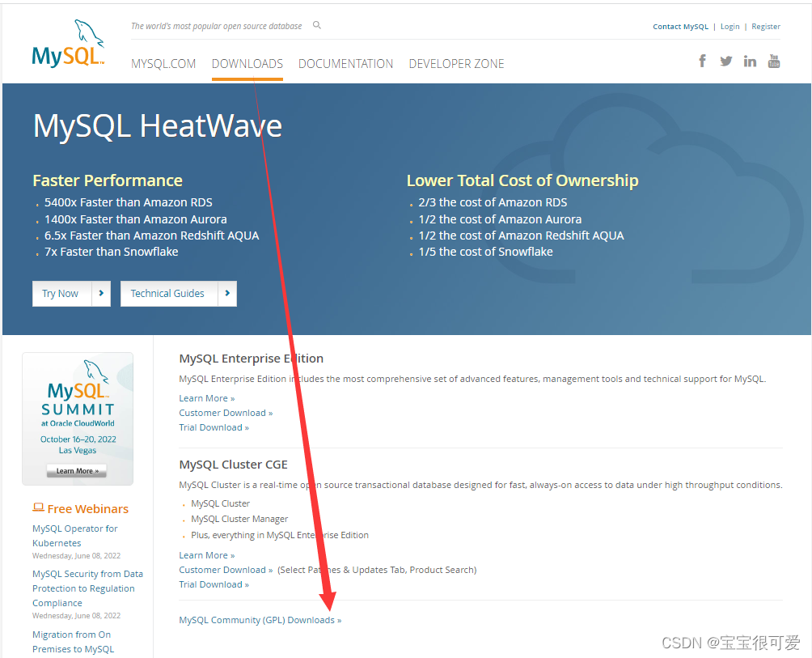Click Learn More on Summit banner

(77, 470)
